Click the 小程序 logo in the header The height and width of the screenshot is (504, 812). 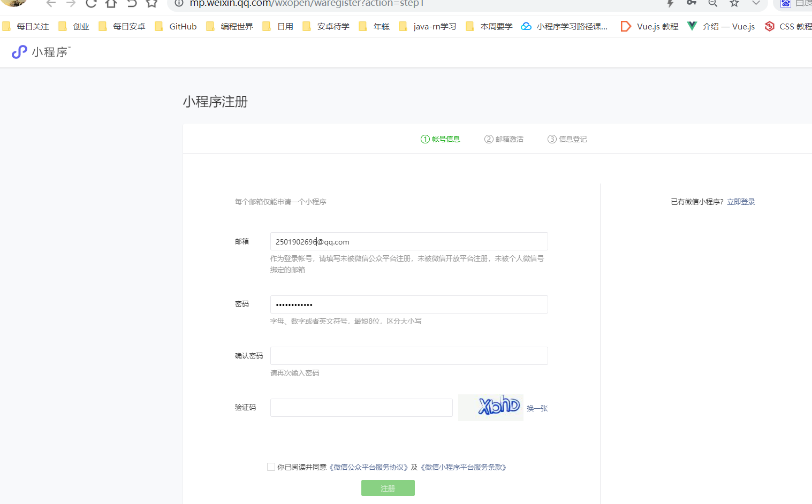(41, 52)
